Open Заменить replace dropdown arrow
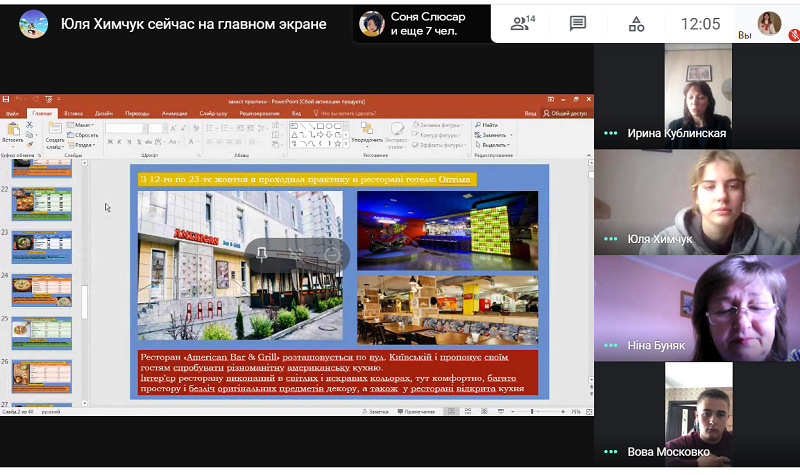This screenshot has width=800, height=475. tap(511, 135)
